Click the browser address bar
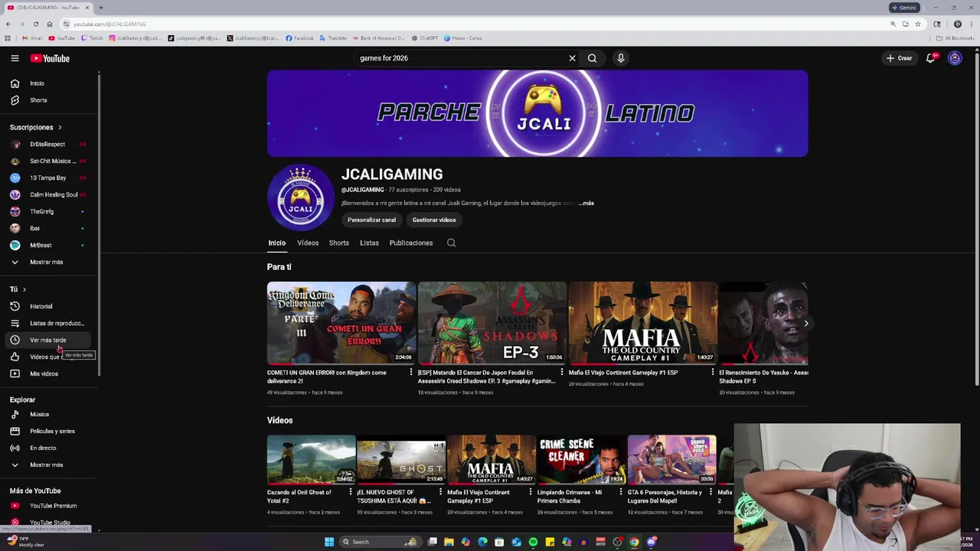This screenshot has height=551, width=980. [x=475, y=24]
